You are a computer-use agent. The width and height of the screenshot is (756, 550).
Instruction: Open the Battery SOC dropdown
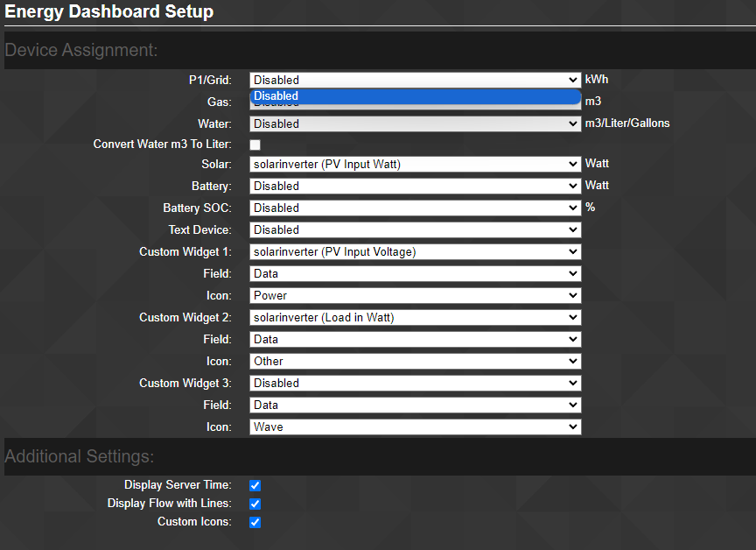pyautogui.click(x=415, y=208)
